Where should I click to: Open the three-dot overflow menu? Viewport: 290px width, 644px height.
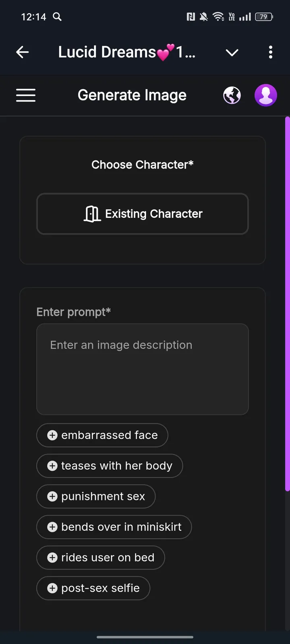(x=270, y=52)
